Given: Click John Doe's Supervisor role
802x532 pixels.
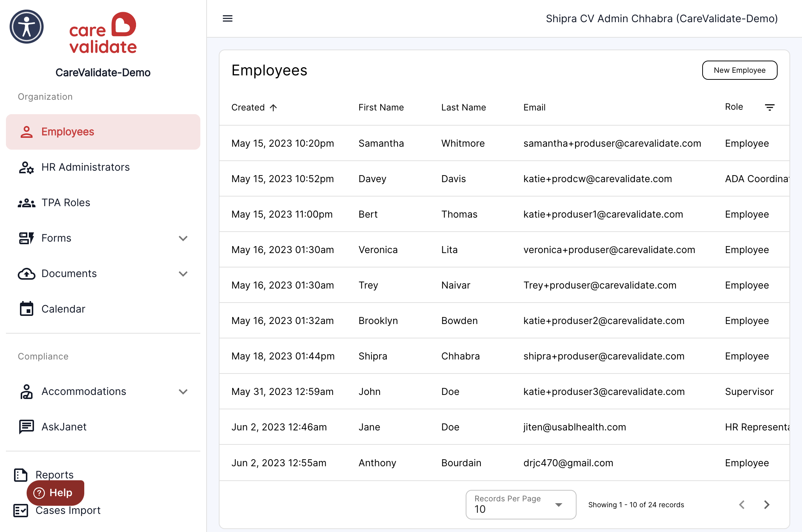Looking at the screenshot, I should (x=749, y=392).
